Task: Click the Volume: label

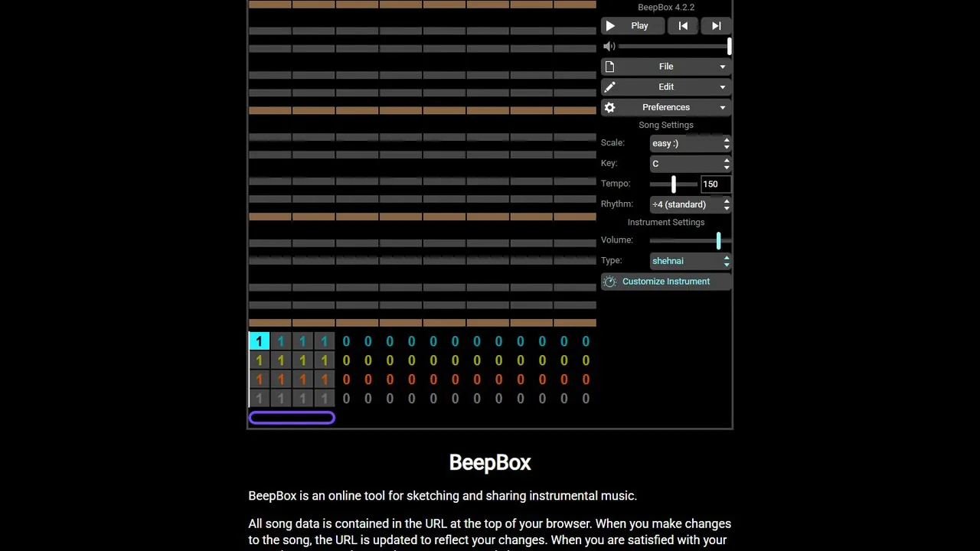Action: (617, 240)
